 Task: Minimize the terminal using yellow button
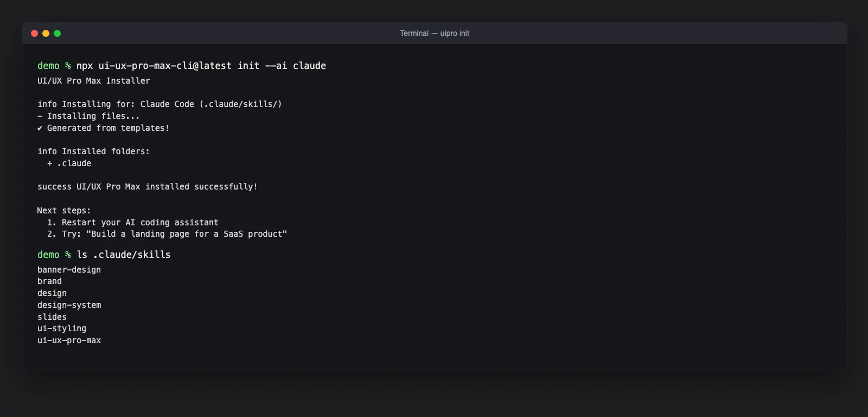coord(46,34)
